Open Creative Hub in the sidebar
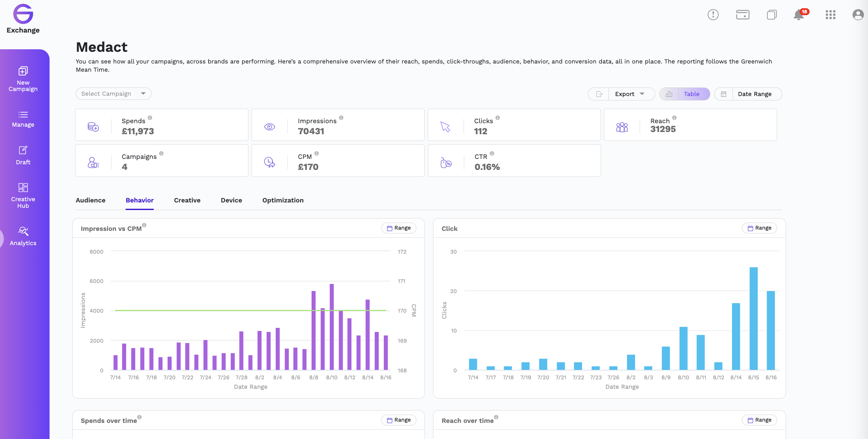Viewport: 868px width, 439px height. (23, 195)
